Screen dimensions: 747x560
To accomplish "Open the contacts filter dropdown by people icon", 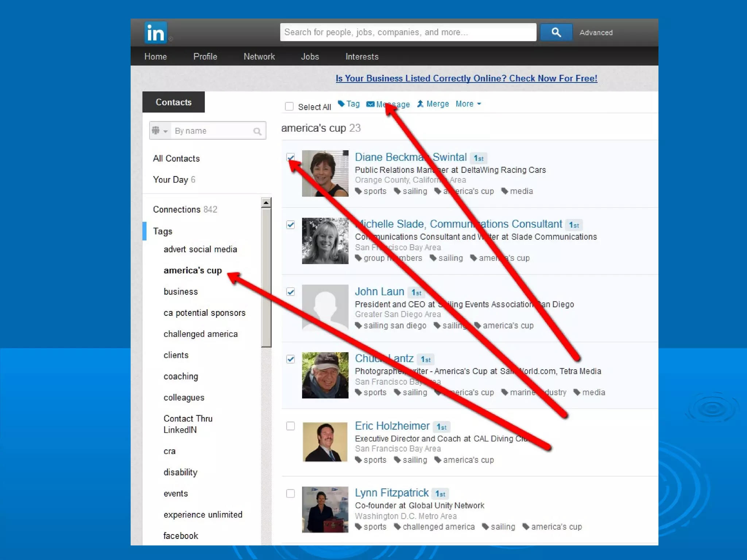I will tap(160, 131).
